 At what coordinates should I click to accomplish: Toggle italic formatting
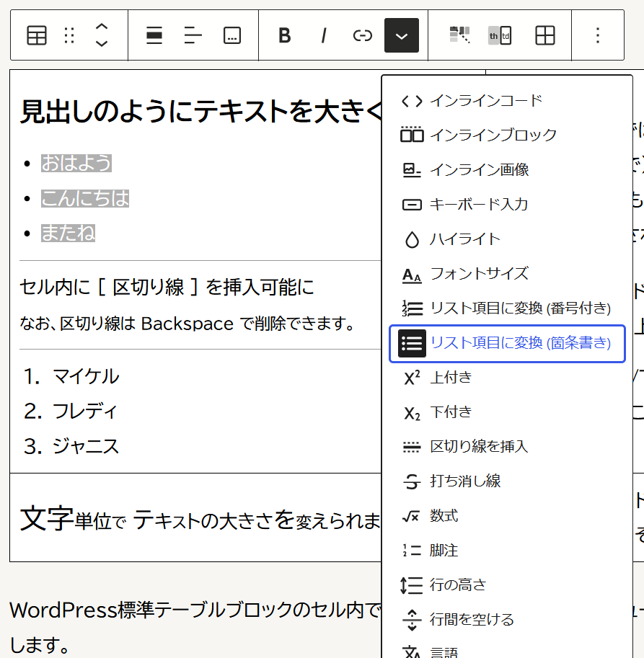(x=323, y=35)
